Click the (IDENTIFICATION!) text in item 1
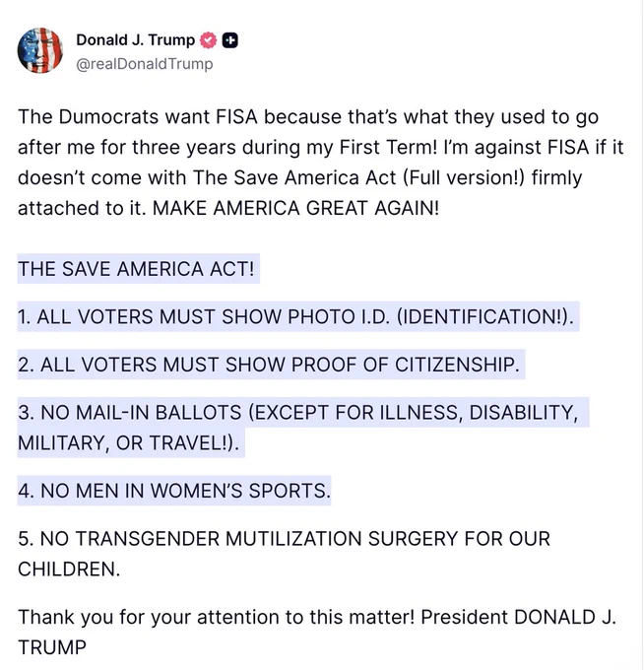The height and width of the screenshot is (670, 644). tap(485, 316)
